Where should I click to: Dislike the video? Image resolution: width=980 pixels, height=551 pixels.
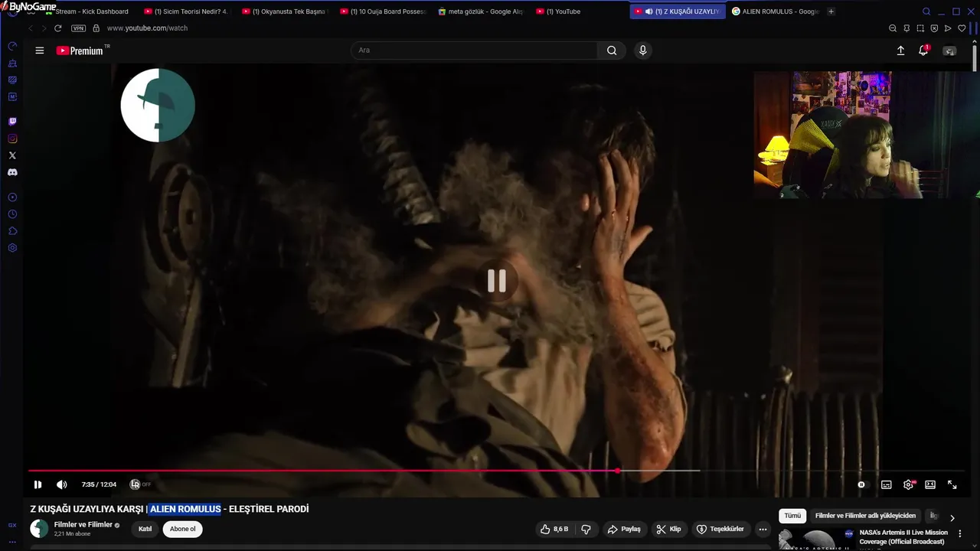coord(586,529)
